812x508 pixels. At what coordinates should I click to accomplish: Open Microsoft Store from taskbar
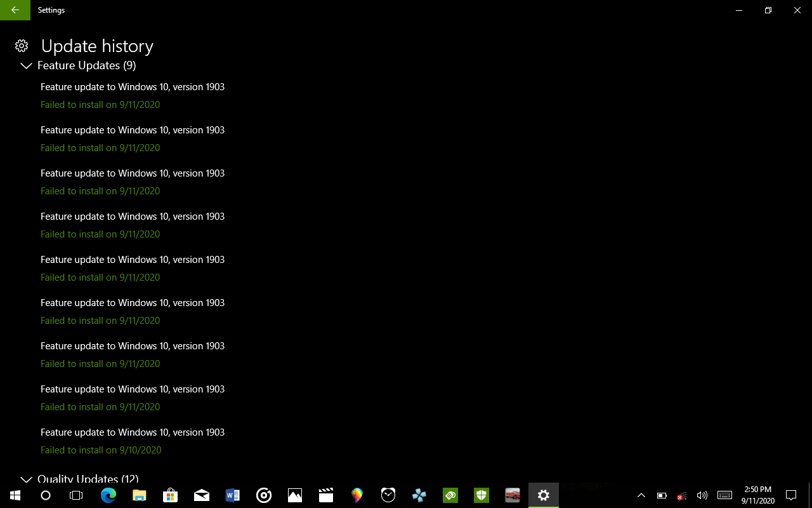[x=171, y=495]
